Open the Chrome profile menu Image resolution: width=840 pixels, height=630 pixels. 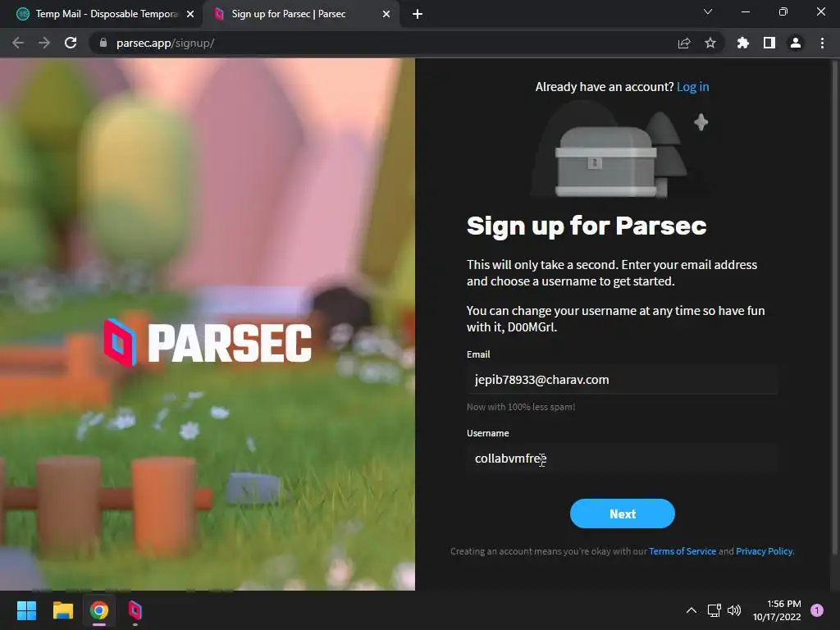click(796, 43)
